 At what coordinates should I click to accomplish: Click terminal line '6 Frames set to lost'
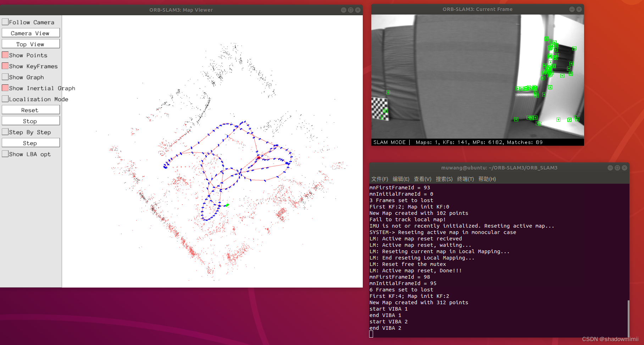401,290
